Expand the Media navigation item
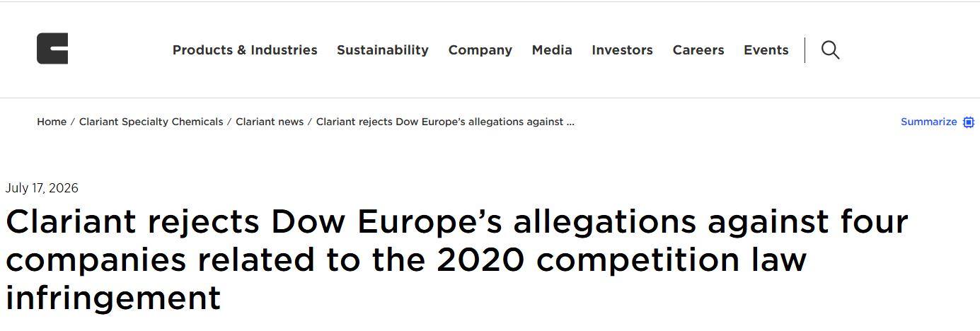Image resolution: width=980 pixels, height=331 pixels. tap(552, 50)
